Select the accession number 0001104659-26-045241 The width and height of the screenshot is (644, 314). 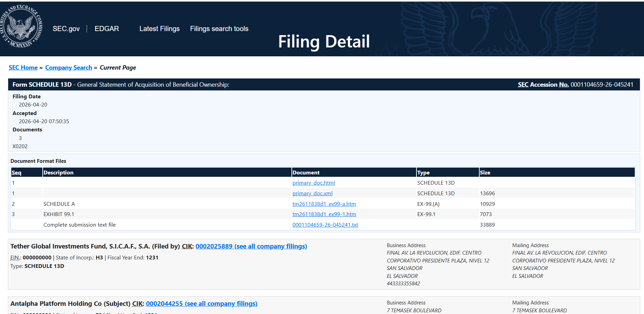(x=602, y=85)
